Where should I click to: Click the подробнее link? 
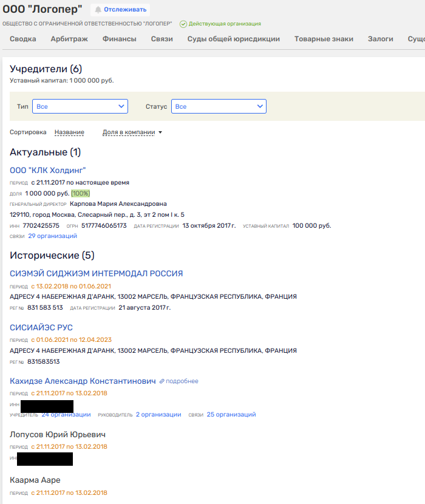(182, 381)
